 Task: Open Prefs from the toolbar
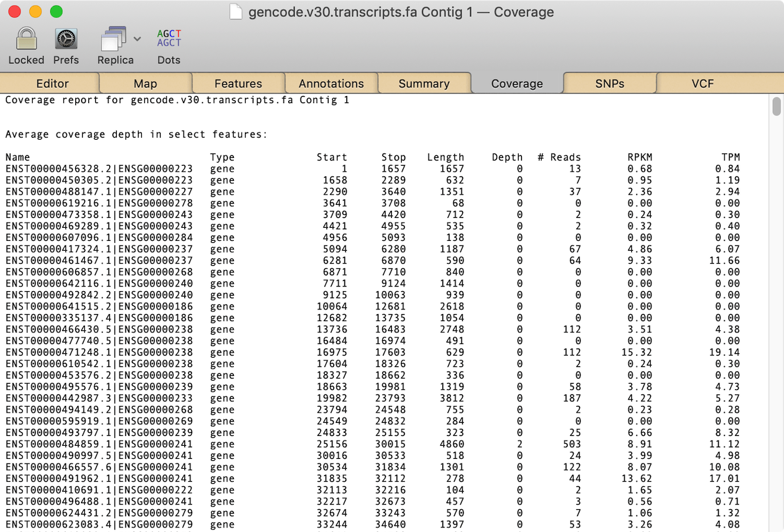tap(66, 39)
